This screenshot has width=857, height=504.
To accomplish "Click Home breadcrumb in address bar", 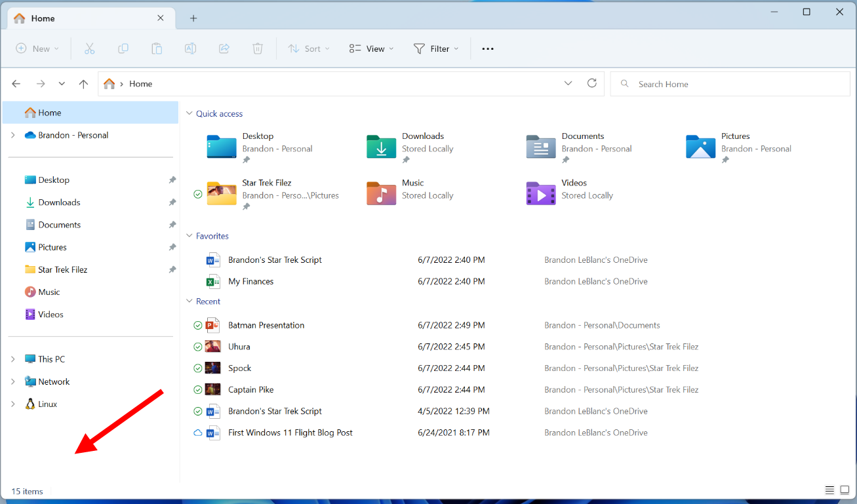I will click(x=141, y=84).
